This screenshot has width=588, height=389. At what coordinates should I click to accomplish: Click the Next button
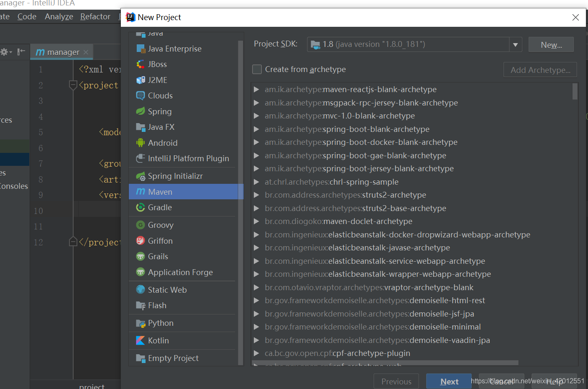pos(449,381)
